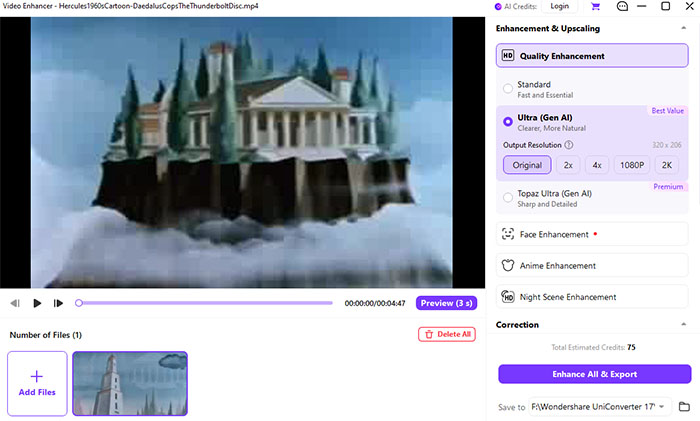Viewport: 700px width, 421px height.
Task: Step to the next frame
Action: [x=58, y=303]
